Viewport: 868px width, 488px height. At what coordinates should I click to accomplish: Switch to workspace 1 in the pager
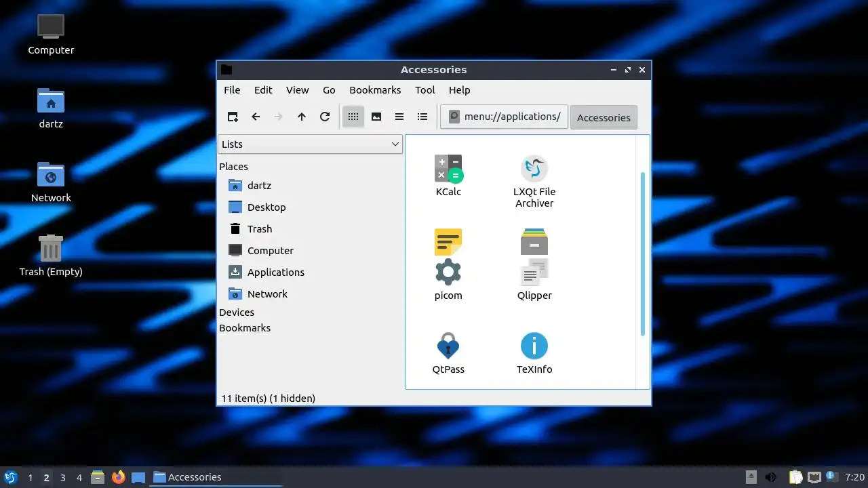30,477
